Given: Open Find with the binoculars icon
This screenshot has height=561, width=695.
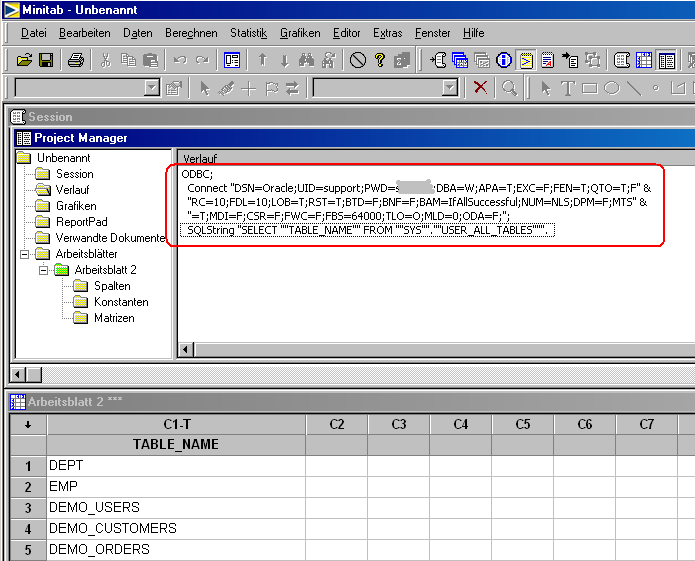Looking at the screenshot, I should tap(306, 60).
